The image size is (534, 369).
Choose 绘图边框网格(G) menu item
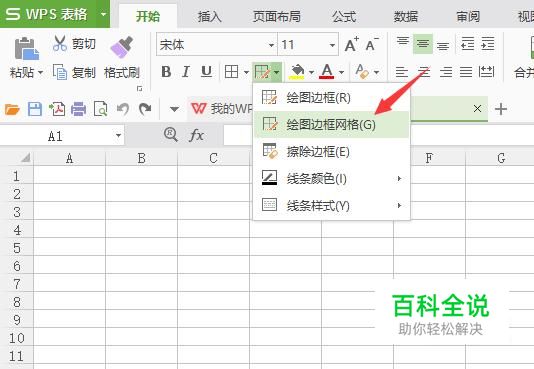tap(332, 125)
